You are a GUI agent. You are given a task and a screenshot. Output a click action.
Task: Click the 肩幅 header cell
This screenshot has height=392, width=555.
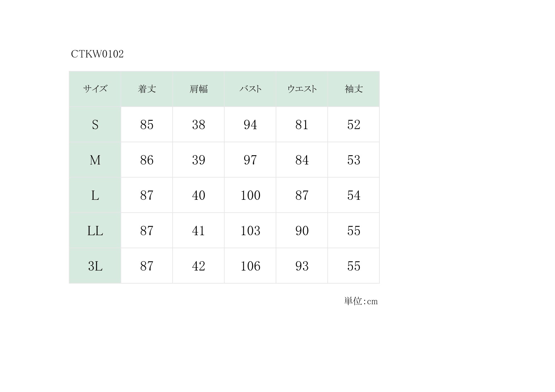click(x=198, y=89)
